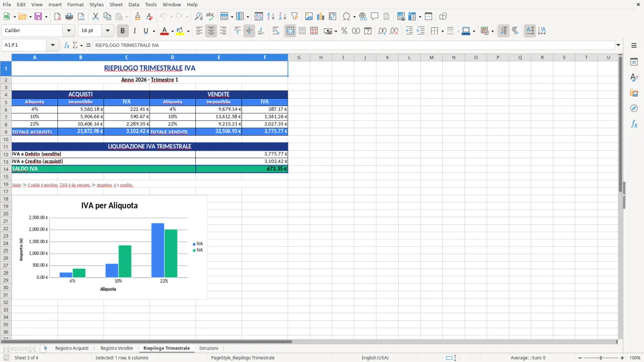Open the Insert Image tool
Viewport: 644px width, 362px height.
(x=309, y=16)
